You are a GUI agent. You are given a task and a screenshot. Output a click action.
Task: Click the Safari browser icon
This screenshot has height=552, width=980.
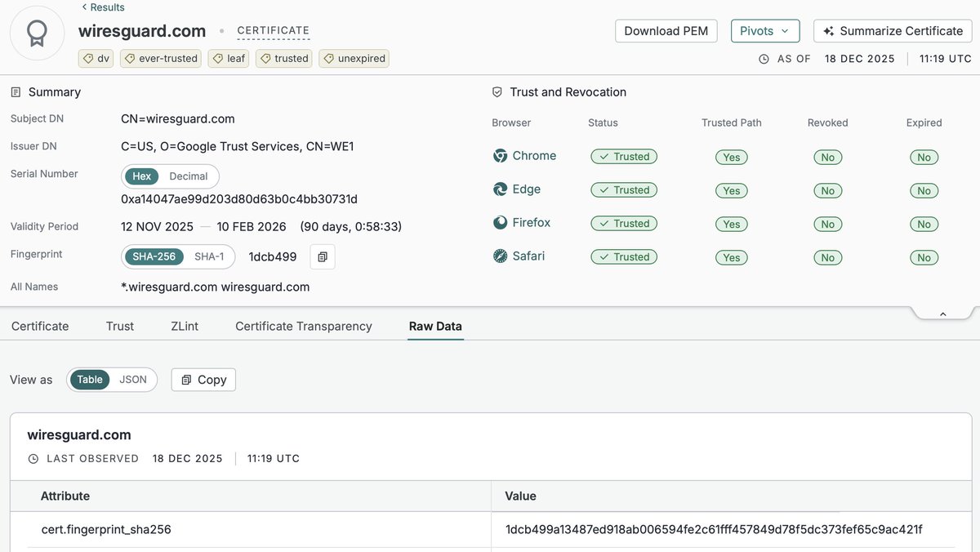point(500,256)
